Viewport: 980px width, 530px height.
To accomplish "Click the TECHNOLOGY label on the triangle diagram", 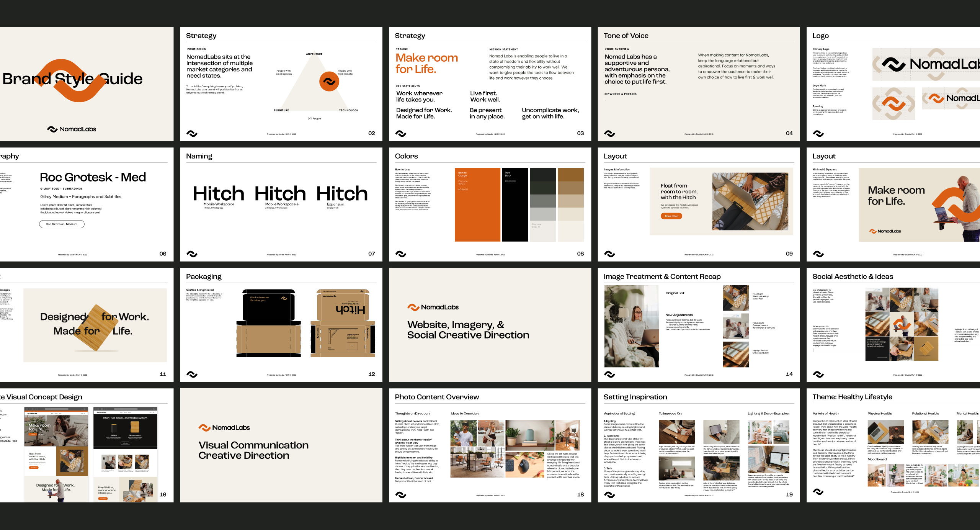I will pos(348,110).
